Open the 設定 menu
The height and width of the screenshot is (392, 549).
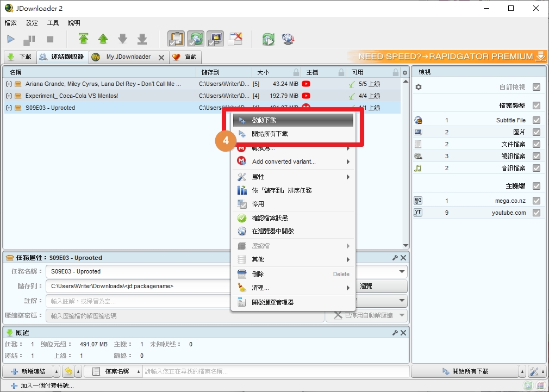(x=32, y=23)
